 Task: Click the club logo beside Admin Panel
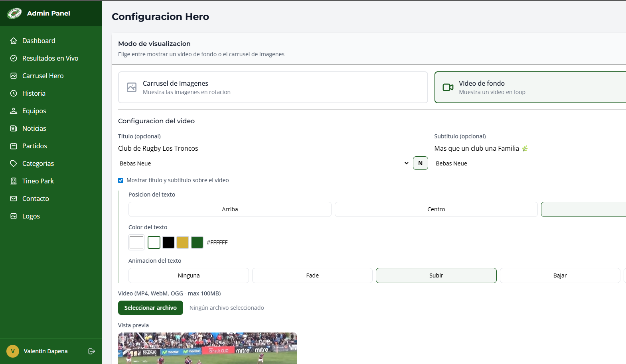pyautogui.click(x=14, y=13)
